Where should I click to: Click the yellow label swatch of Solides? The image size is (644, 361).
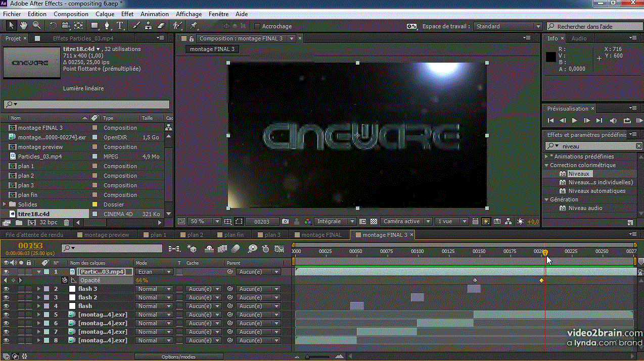coord(95,204)
